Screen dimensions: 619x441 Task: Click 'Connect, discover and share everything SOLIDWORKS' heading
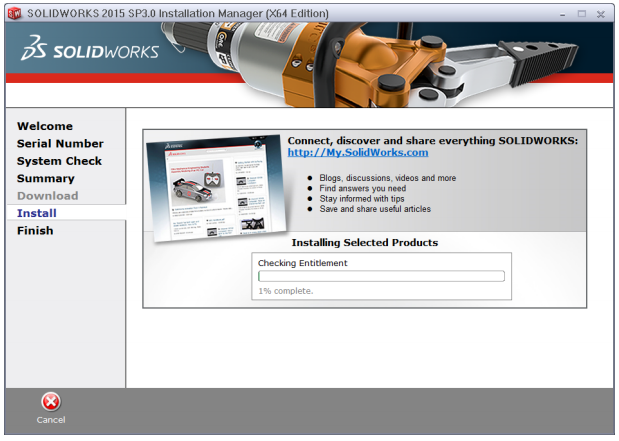(433, 141)
